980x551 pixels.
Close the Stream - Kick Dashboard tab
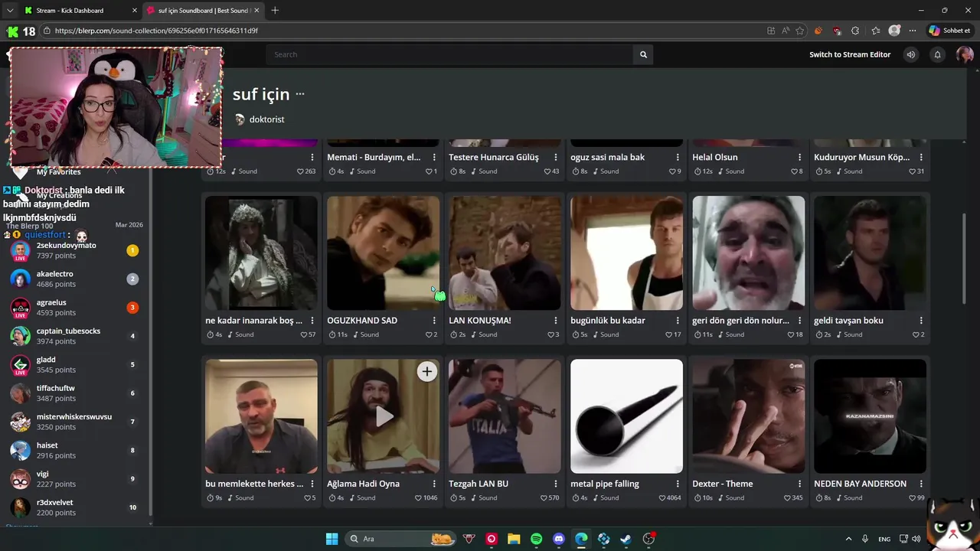click(x=135, y=11)
